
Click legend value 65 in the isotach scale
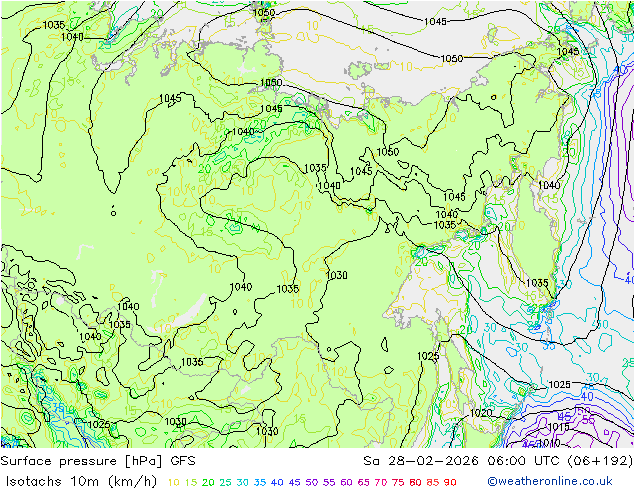coord(363,482)
